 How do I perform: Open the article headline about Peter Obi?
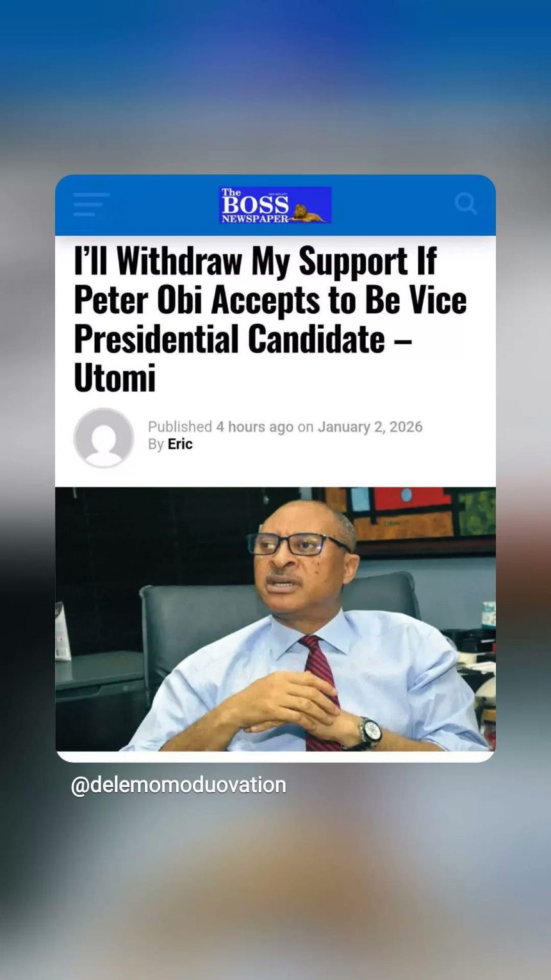tap(270, 319)
